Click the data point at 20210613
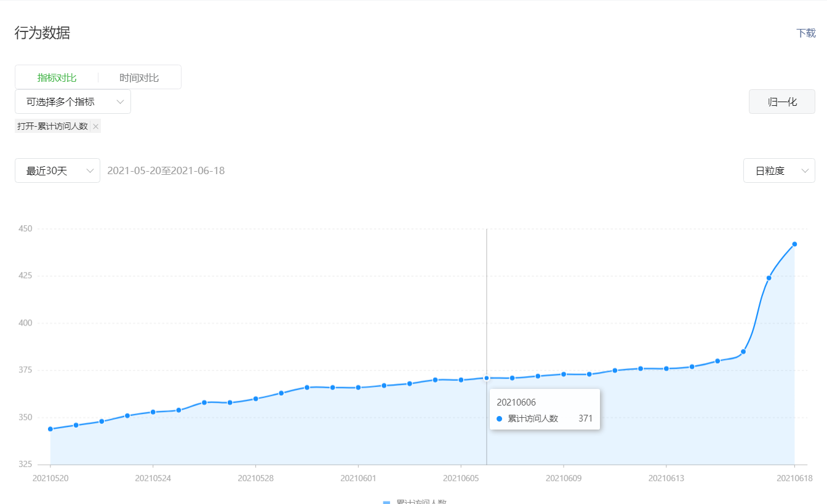Screen dimensions: 827x504 666,369
